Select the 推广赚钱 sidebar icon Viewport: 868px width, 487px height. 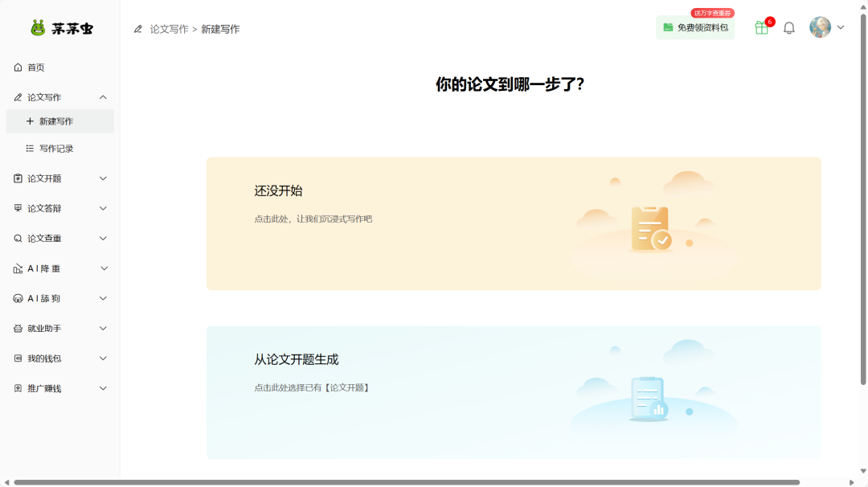[18, 388]
